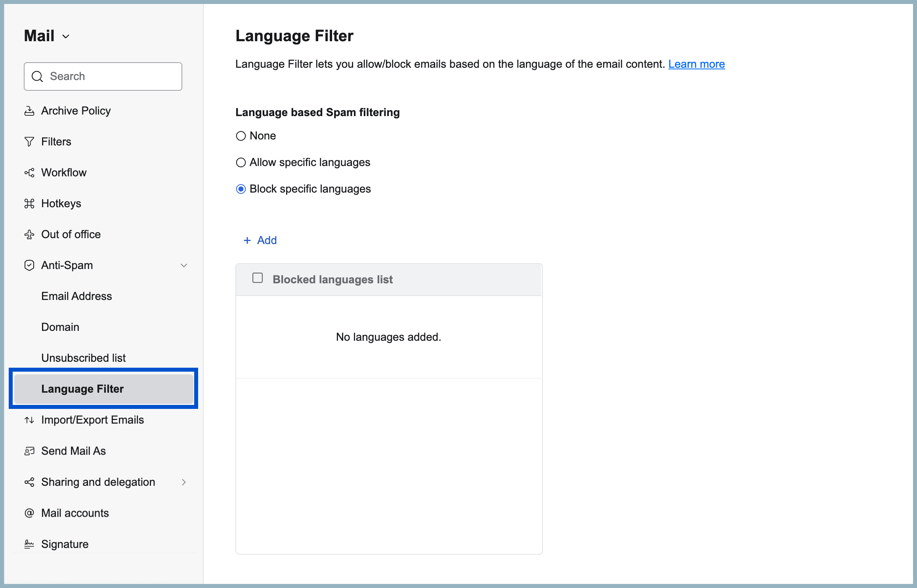Select the None radio button
917x588 pixels.
click(241, 136)
